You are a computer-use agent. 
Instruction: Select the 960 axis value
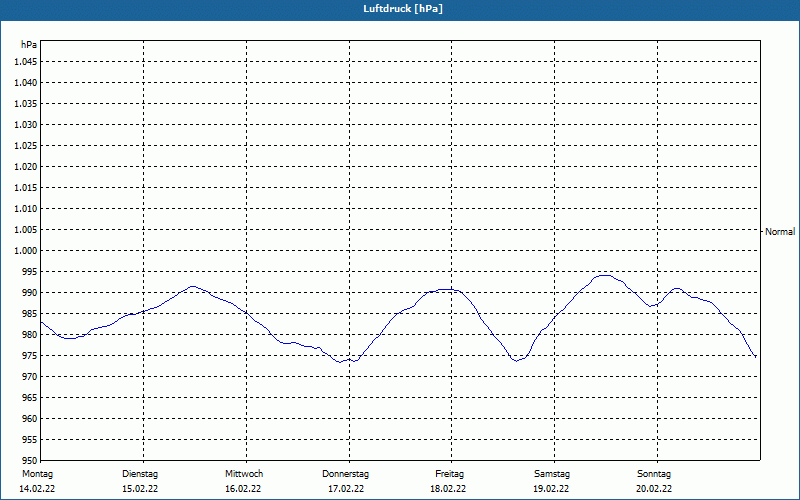(30, 419)
